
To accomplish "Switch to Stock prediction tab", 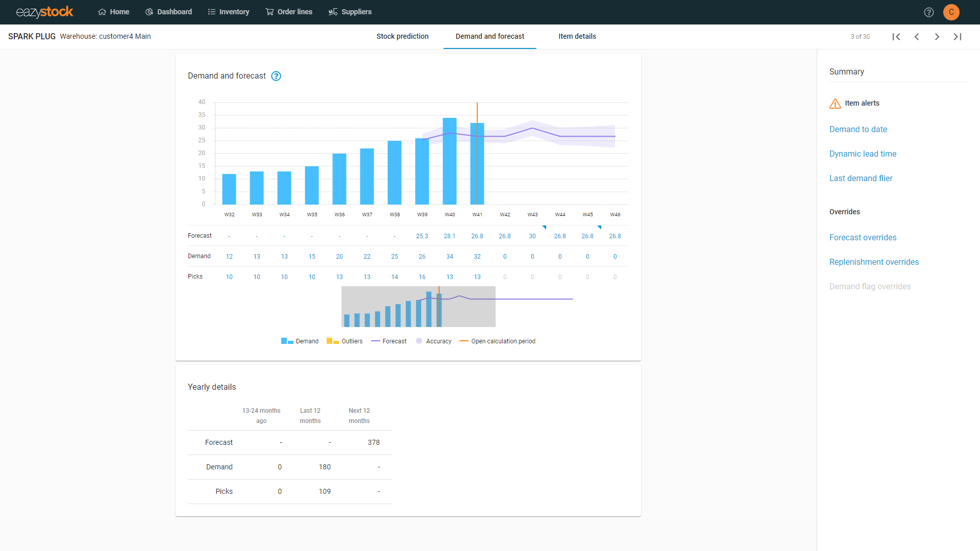I will [x=402, y=36].
